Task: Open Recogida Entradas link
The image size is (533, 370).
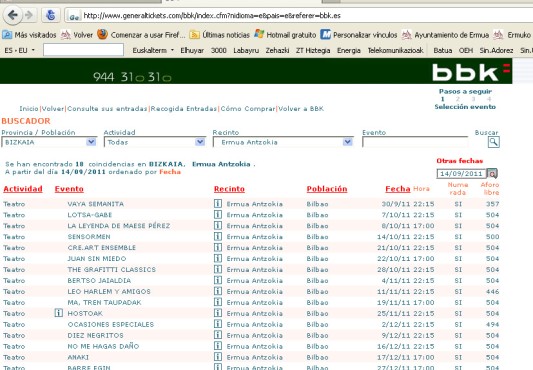Action: pyautogui.click(x=184, y=109)
